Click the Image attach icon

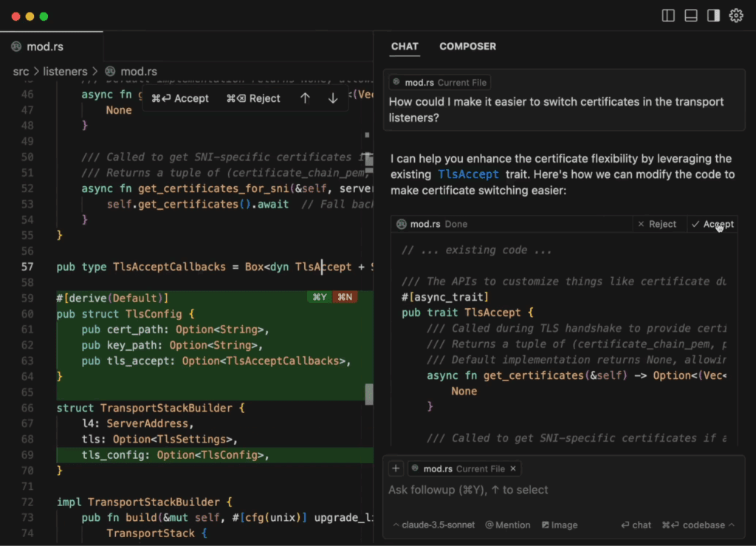pyautogui.click(x=560, y=525)
